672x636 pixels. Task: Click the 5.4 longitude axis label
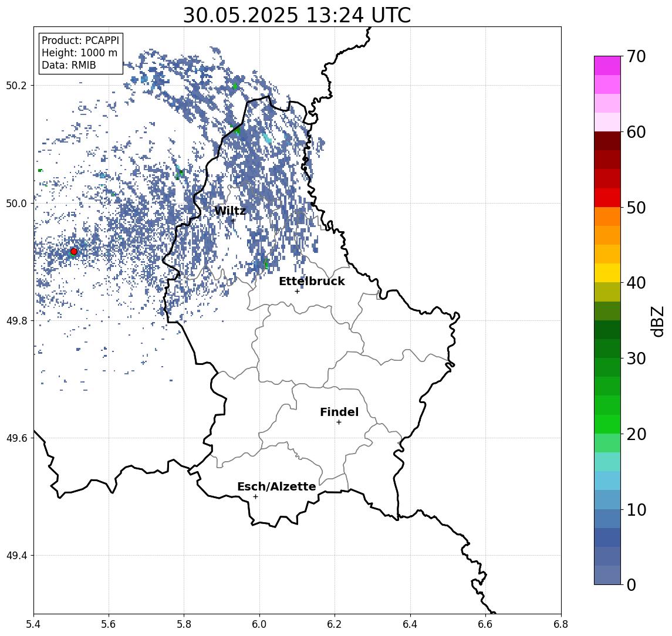33,624
